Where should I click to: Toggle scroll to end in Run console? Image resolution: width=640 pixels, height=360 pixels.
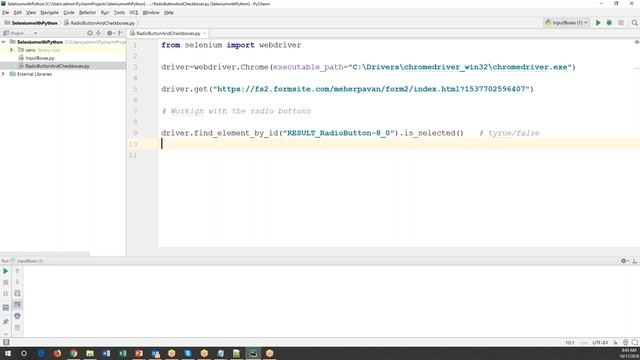click(17, 305)
